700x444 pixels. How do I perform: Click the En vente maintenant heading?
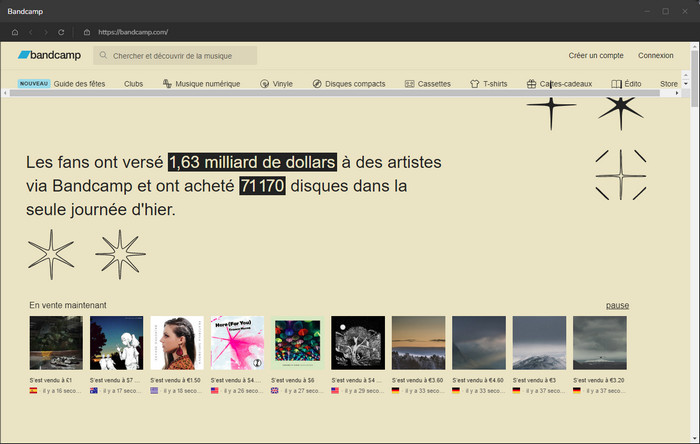click(68, 305)
